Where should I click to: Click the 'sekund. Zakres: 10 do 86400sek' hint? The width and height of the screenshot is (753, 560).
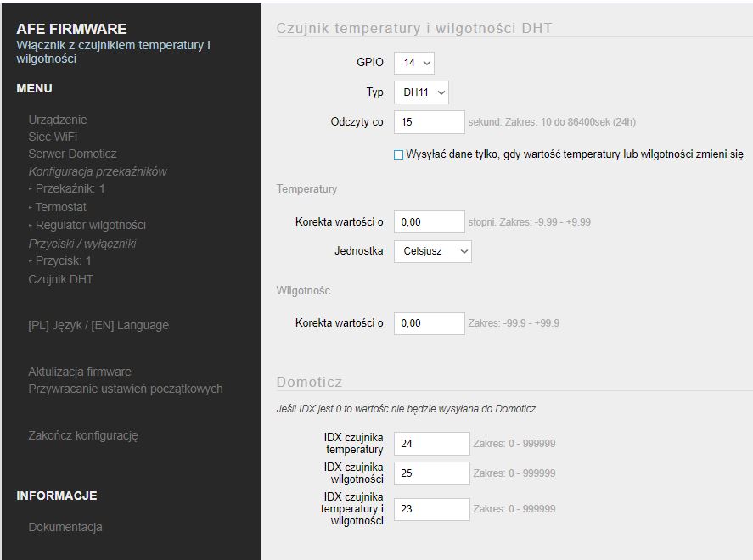pos(552,122)
